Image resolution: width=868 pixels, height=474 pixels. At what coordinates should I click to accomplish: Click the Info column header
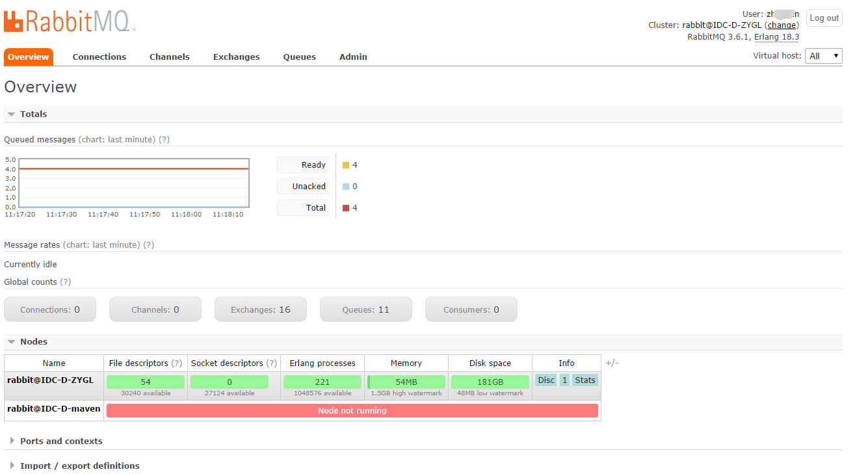(x=566, y=363)
